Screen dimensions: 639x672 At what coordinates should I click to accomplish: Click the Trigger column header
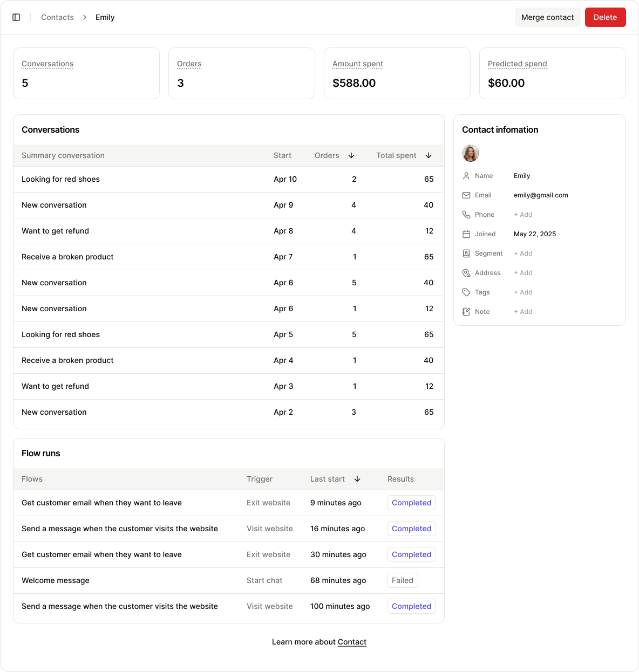click(x=260, y=479)
